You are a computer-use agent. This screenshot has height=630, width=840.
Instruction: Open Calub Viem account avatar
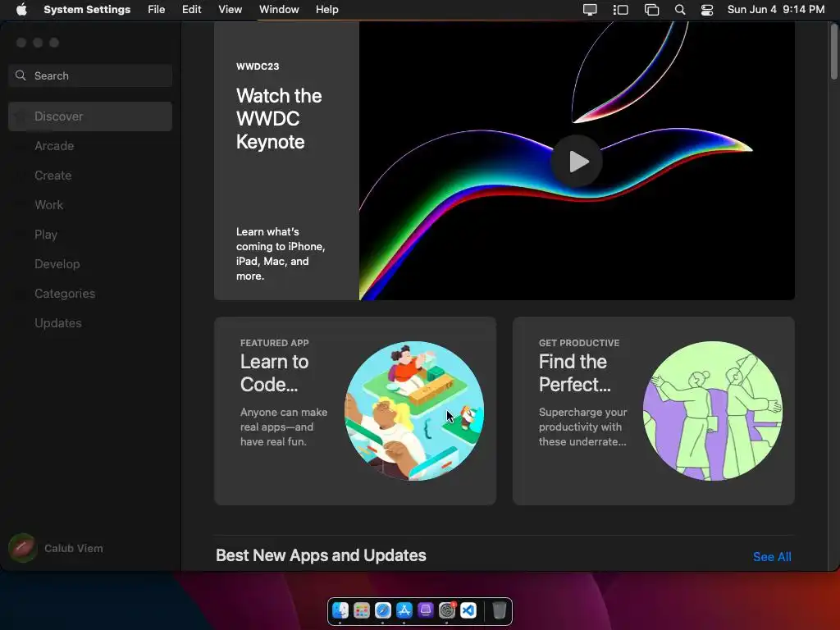point(22,547)
